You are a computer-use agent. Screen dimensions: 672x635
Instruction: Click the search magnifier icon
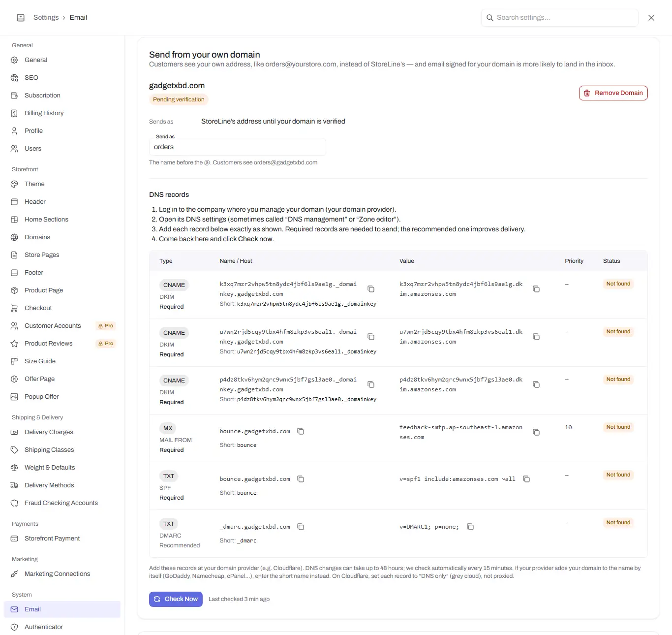(490, 18)
